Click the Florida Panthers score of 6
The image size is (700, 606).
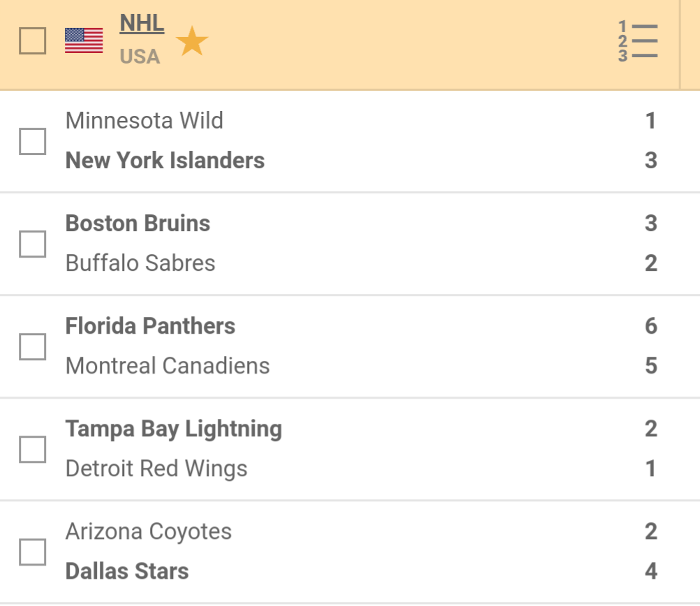[650, 326]
